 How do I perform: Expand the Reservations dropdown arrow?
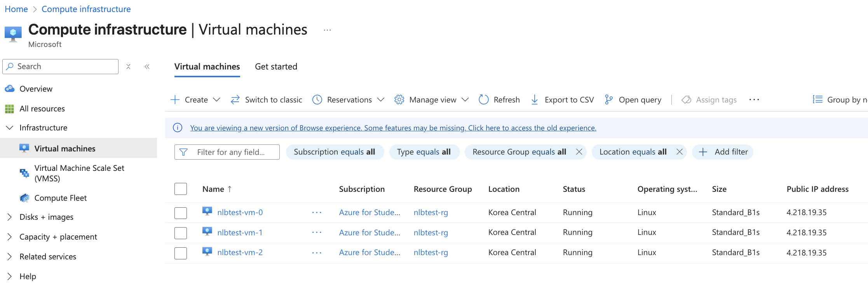point(381,100)
